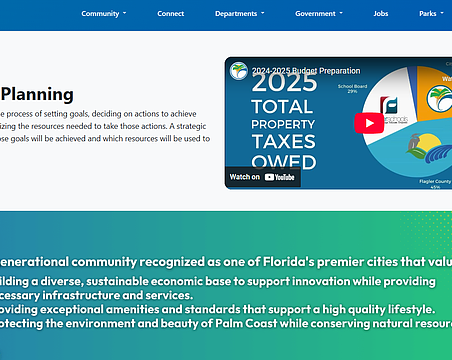The height and width of the screenshot is (360, 452).
Task: Play the Budget Preparation YouTube video
Action: [x=369, y=123]
